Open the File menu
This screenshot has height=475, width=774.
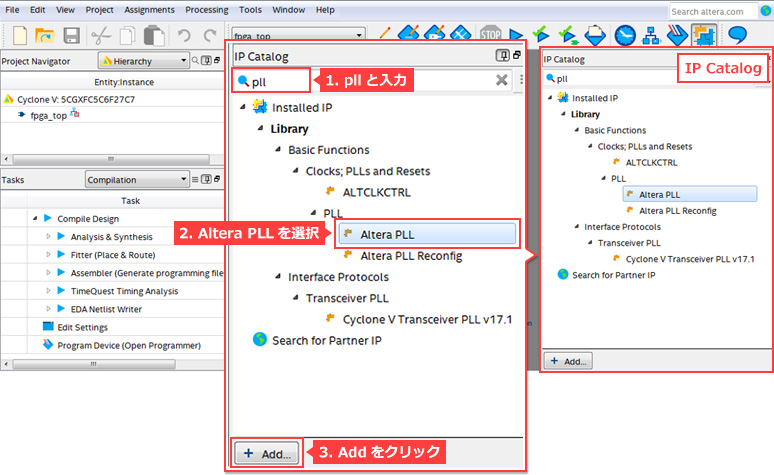(x=12, y=9)
